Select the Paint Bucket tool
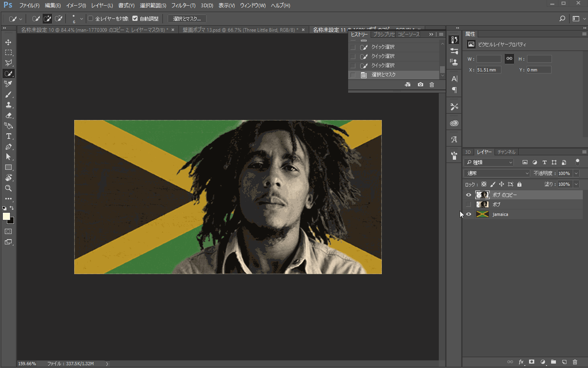588x368 pixels. [x=8, y=126]
